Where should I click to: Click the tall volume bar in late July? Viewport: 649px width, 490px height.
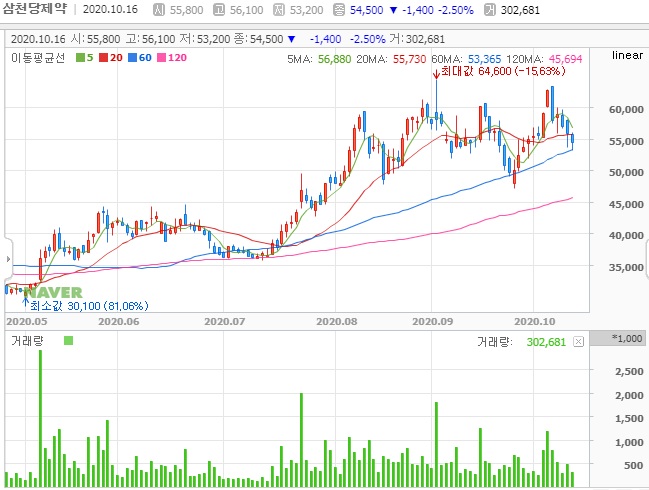[x=301, y=440]
